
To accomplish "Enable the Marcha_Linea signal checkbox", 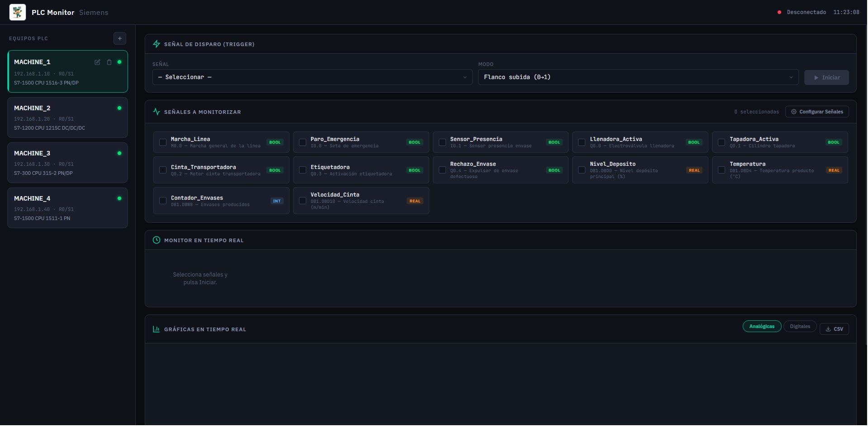I will 163,142.
